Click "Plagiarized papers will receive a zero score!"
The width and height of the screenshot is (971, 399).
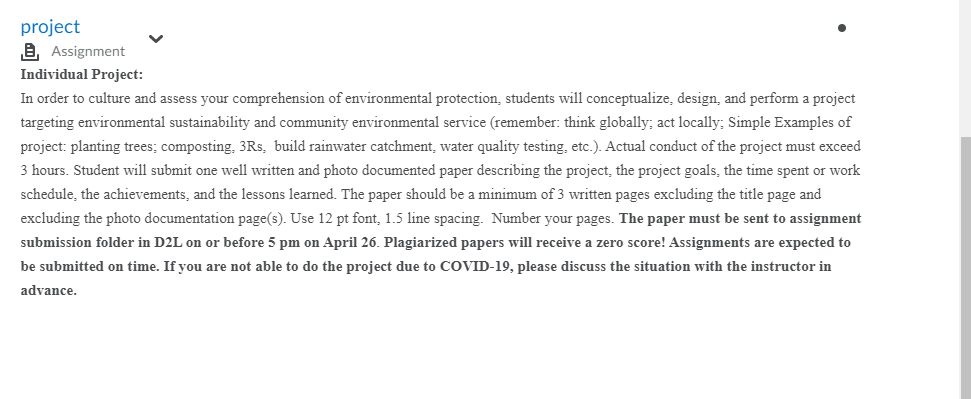525,242
